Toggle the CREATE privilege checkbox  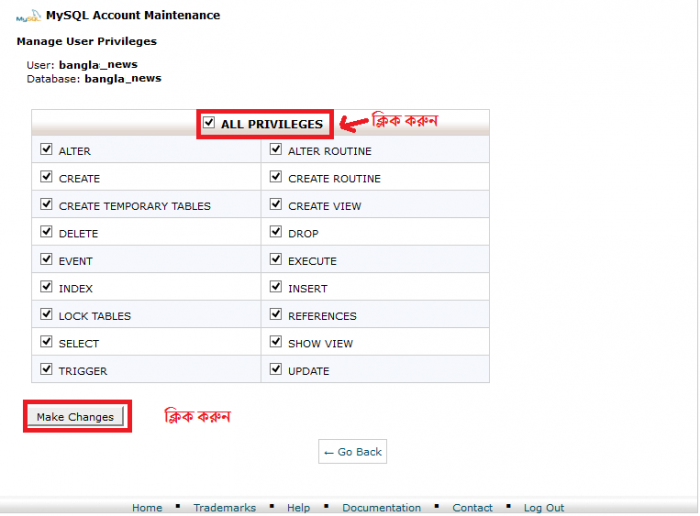click(x=46, y=177)
